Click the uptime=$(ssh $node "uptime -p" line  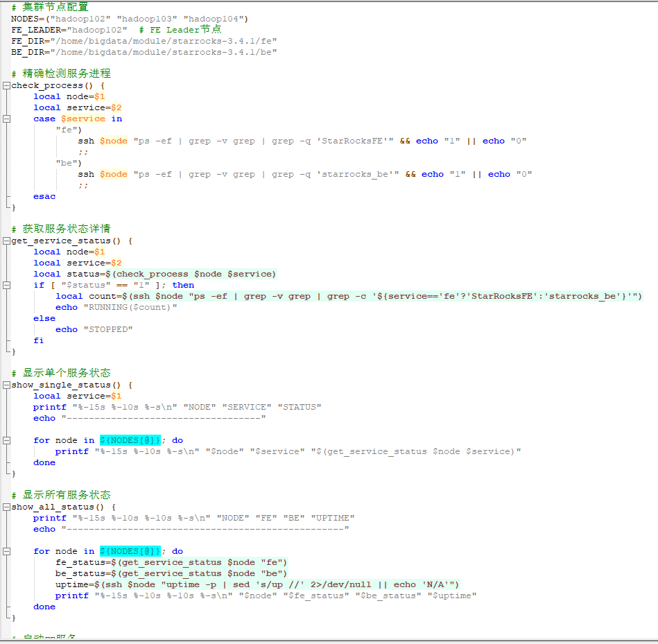tap(258, 585)
